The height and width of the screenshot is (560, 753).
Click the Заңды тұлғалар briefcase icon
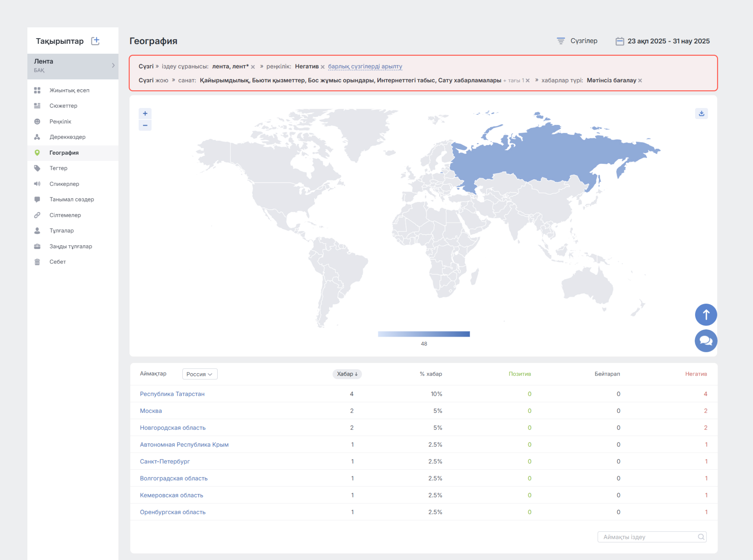tap(37, 246)
